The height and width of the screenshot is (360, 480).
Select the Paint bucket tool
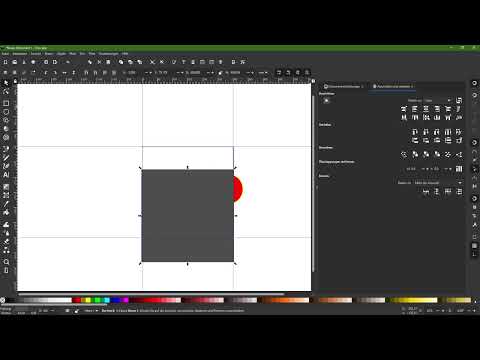[x=6, y=212]
